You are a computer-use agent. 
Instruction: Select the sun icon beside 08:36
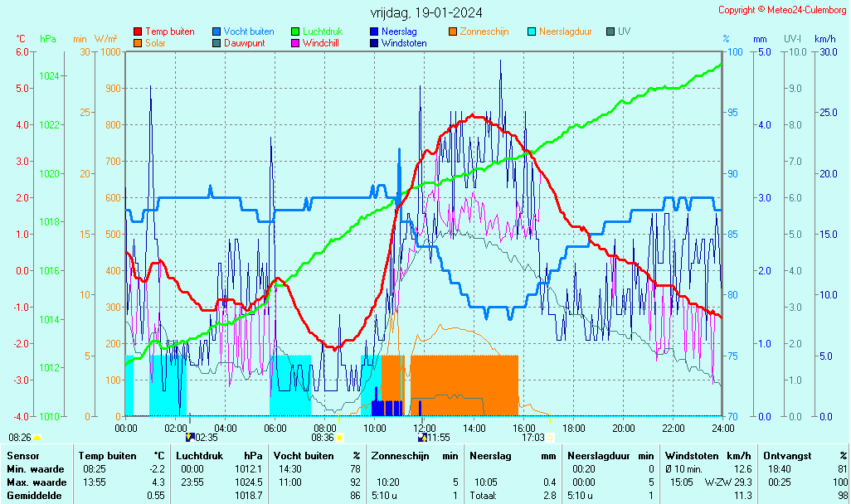click(x=339, y=438)
